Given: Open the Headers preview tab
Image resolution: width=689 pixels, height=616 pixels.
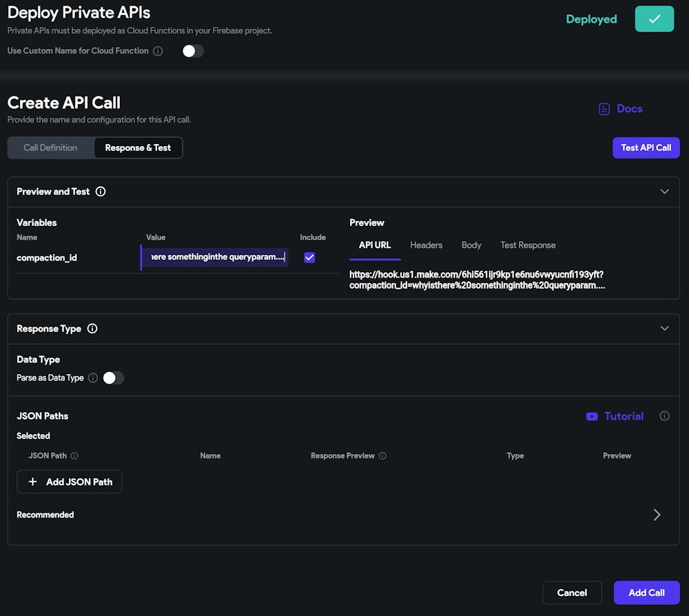Looking at the screenshot, I should (426, 245).
